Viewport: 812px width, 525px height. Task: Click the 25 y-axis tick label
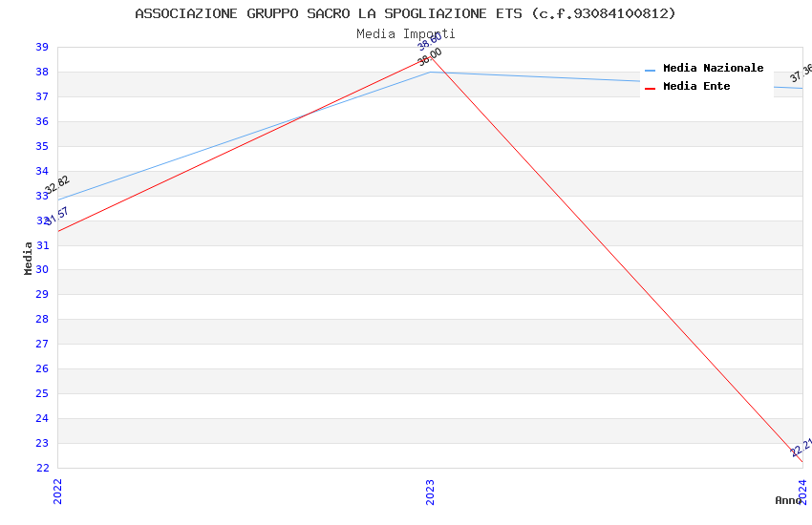click(42, 393)
